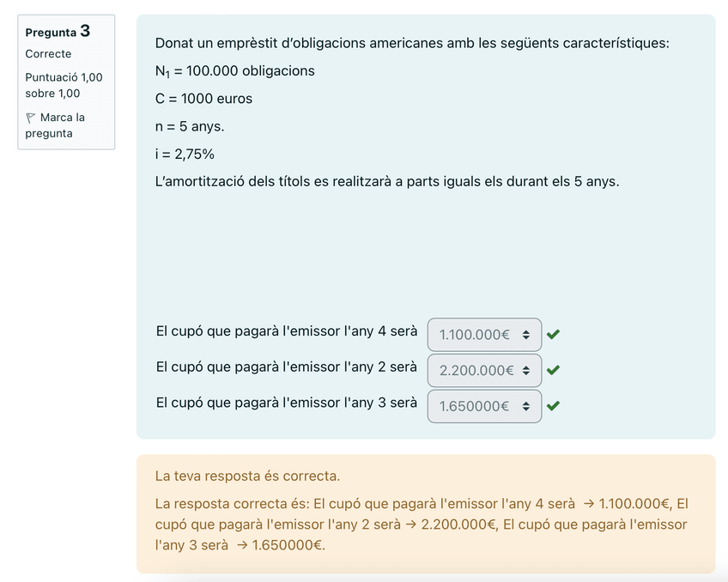
Task: Expand the 2.200.000€ dropdown for any 2
Action: point(484,370)
